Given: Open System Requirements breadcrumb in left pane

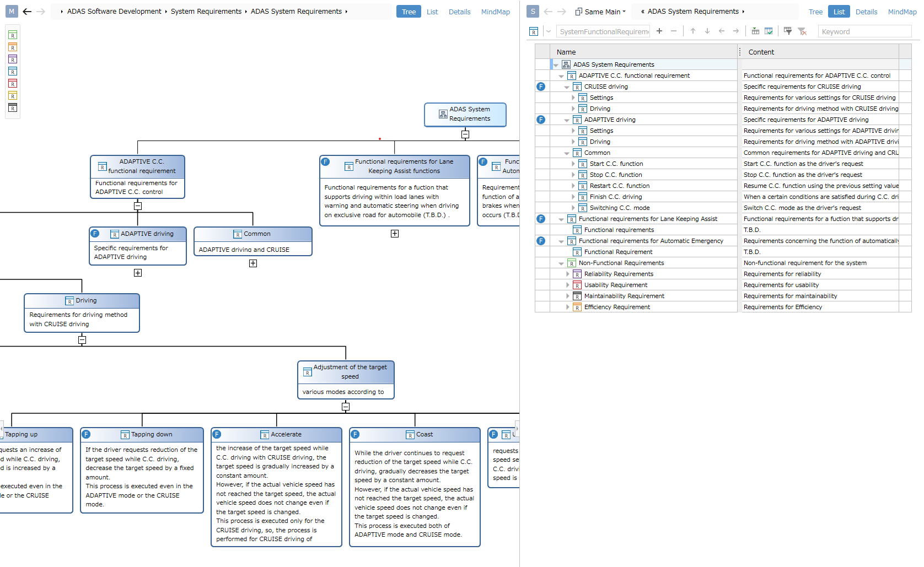Looking at the screenshot, I should pyautogui.click(x=206, y=11).
